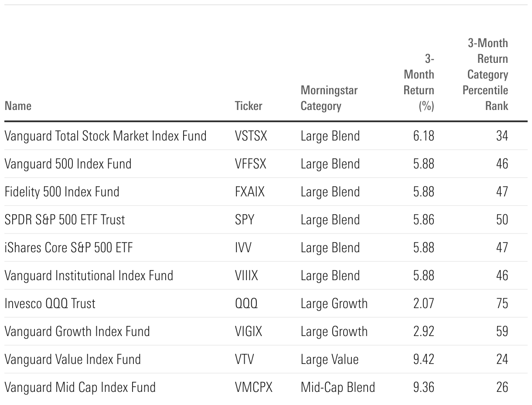Open SPDR S&P 500 ETF Trust
This screenshot has width=532, height=405.
(65, 220)
